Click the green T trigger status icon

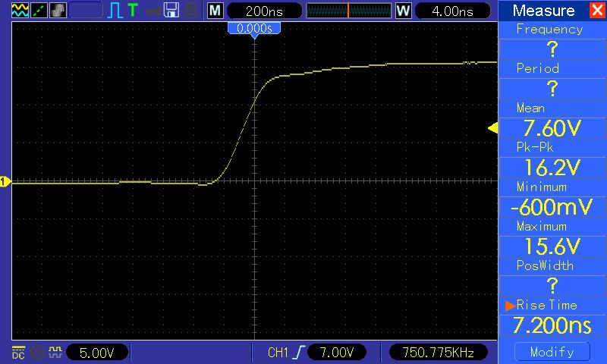[132, 10]
